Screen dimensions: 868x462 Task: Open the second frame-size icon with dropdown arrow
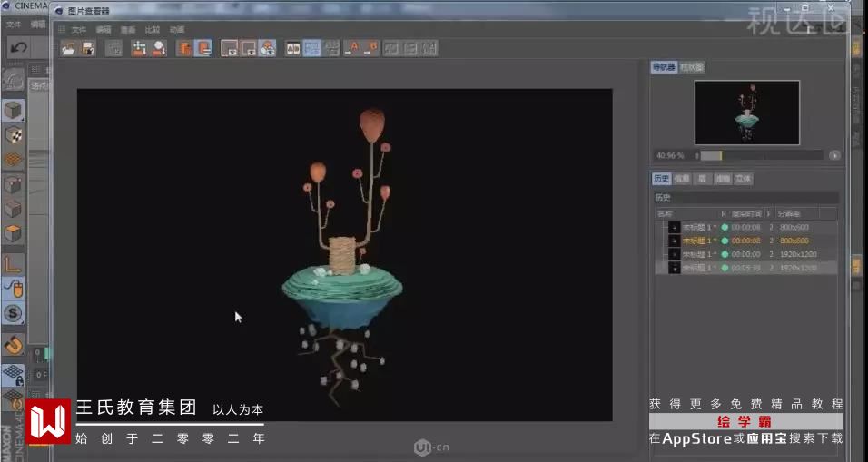click(249, 49)
